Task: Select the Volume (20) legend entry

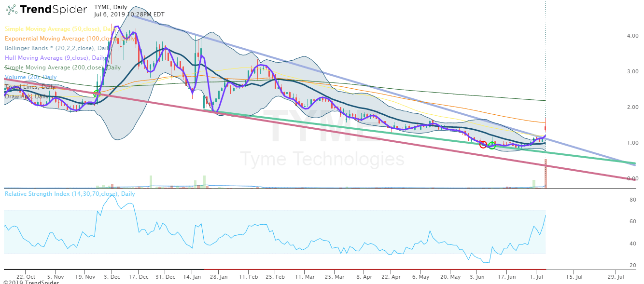Action: pos(30,77)
